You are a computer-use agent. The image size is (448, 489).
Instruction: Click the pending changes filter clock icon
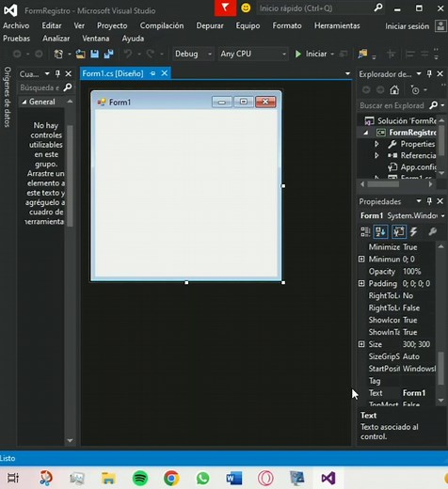point(415,90)
